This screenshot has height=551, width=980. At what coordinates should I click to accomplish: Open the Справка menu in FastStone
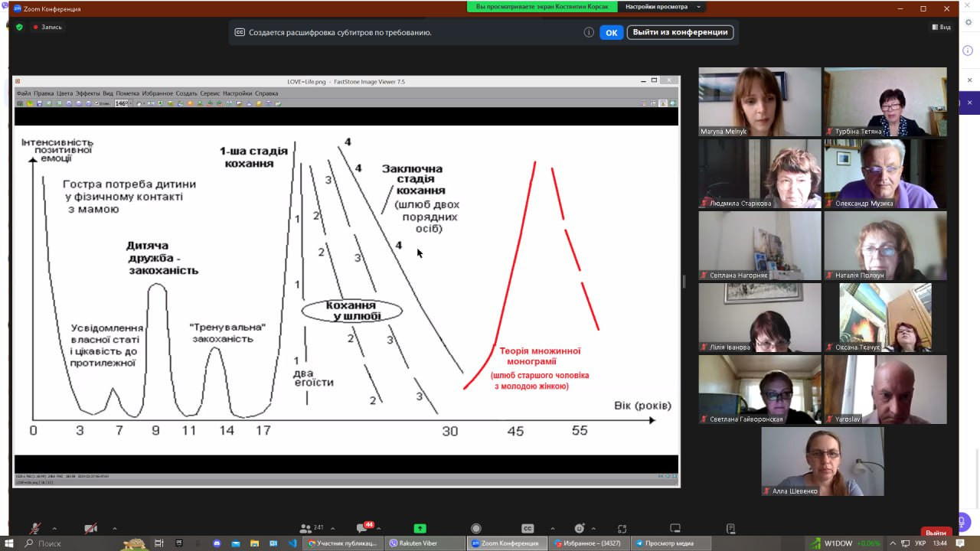[266, 93]
